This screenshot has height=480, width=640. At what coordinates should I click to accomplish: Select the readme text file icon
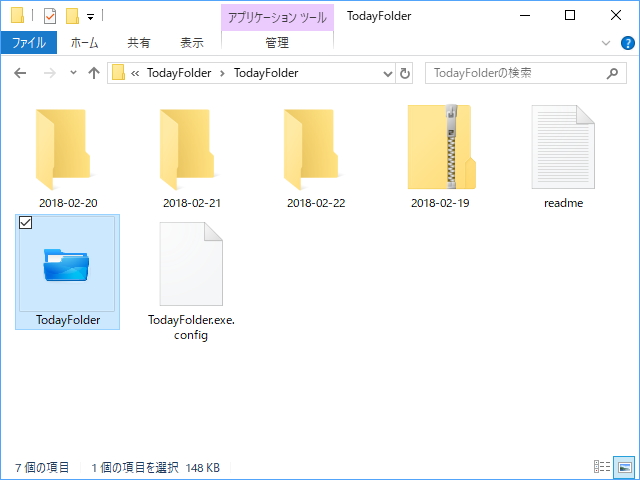tap(563, 147)
